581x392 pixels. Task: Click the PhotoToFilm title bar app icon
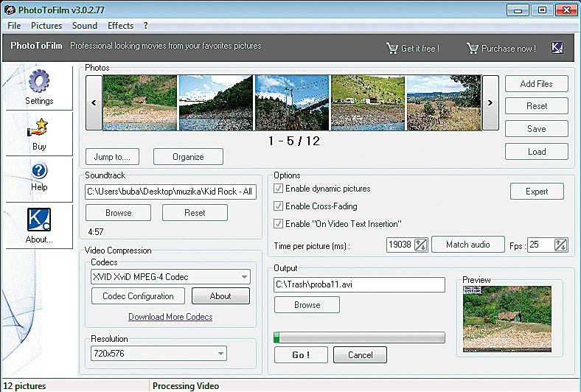tap(10, 10)
